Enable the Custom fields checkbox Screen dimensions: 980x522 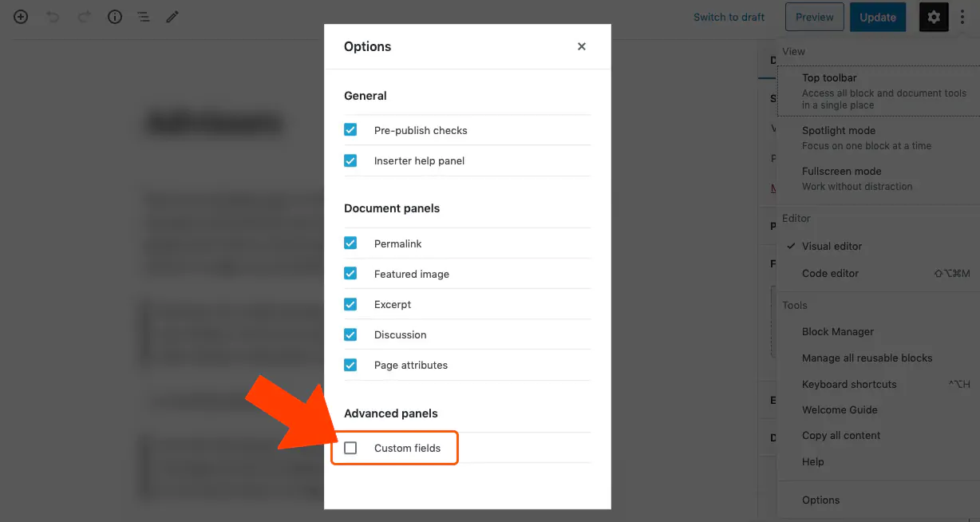pyautogui.click(x=350, y=448)
